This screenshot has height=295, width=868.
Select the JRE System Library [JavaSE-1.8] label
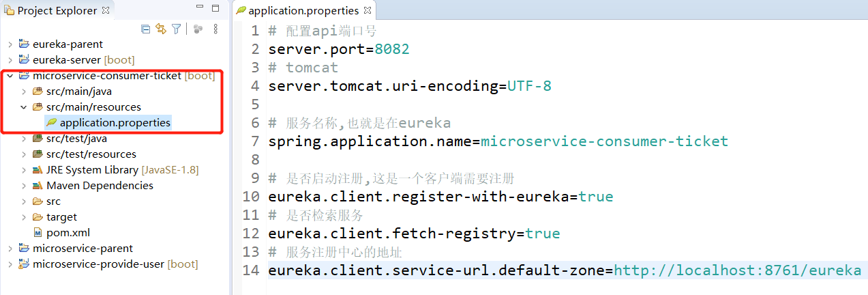tap(123, 170)
